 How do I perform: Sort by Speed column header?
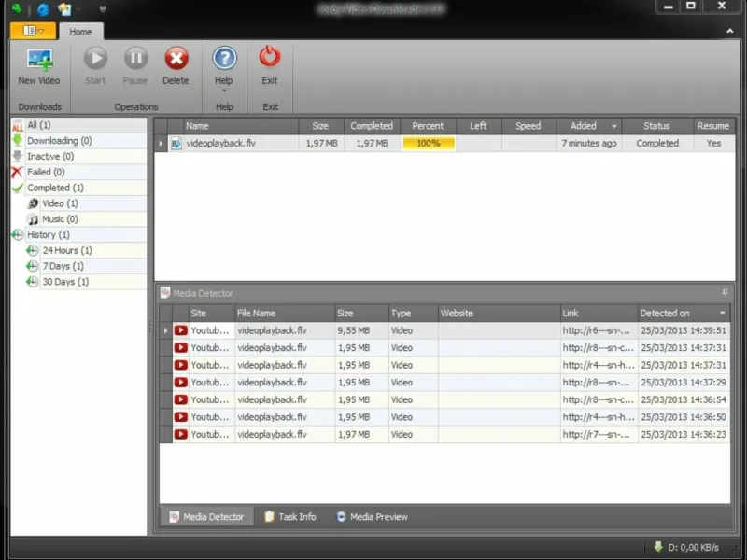pos(529,126)
